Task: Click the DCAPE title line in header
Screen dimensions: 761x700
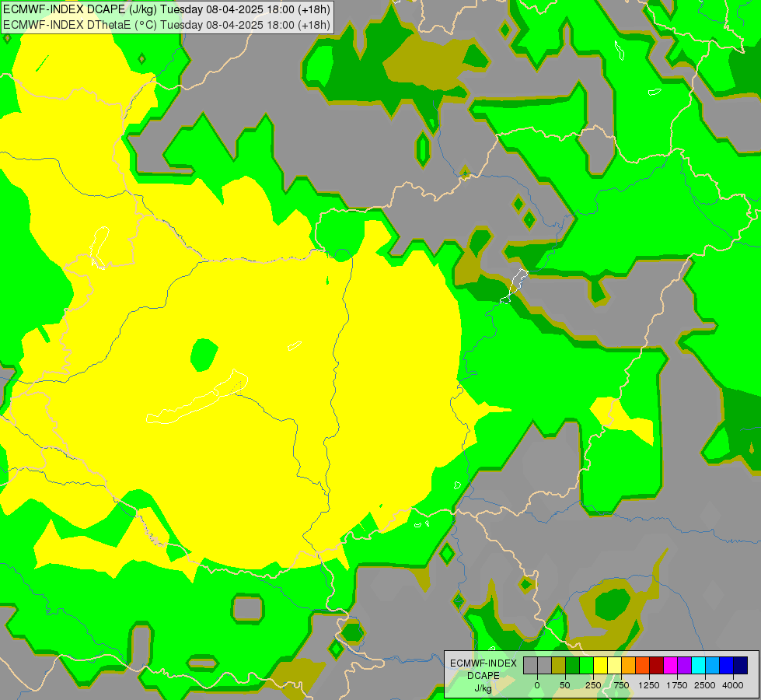Action: click(166, 9)
